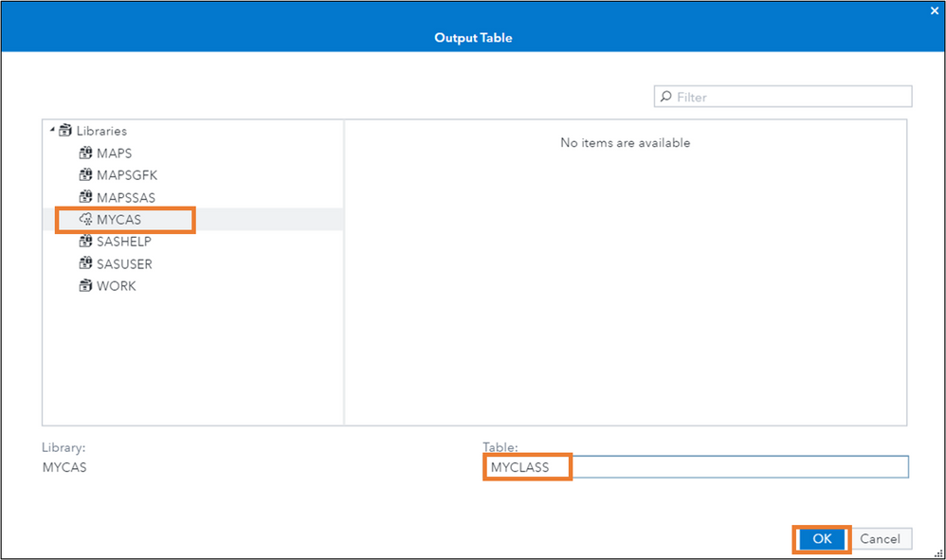Click the SASHELP library icon
The height and width of the screenshot is (560, 946).
(85, 242)
